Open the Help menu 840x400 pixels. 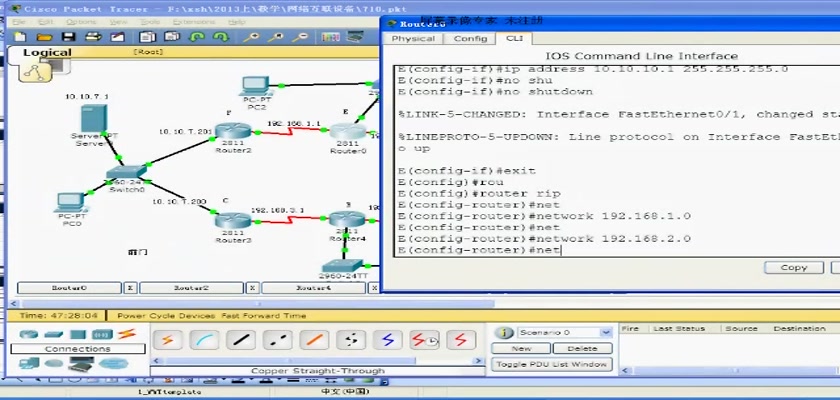coord(236,22)
